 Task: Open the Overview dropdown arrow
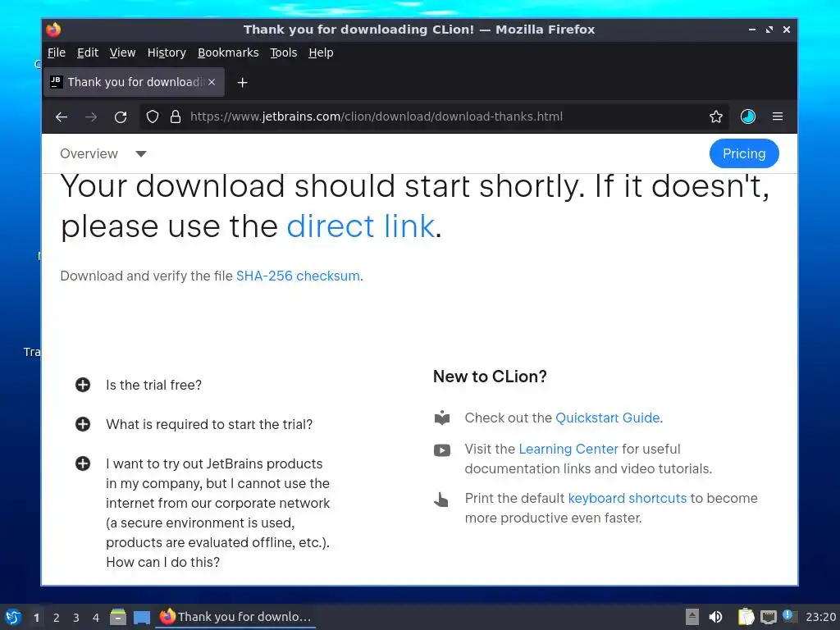[141, 154]
